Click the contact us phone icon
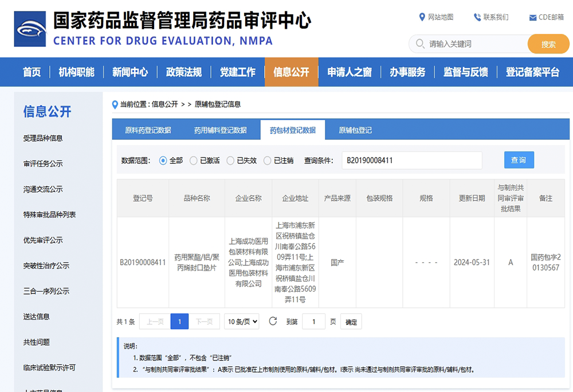Viewport: 573px width, 392px height. point(477,17)
